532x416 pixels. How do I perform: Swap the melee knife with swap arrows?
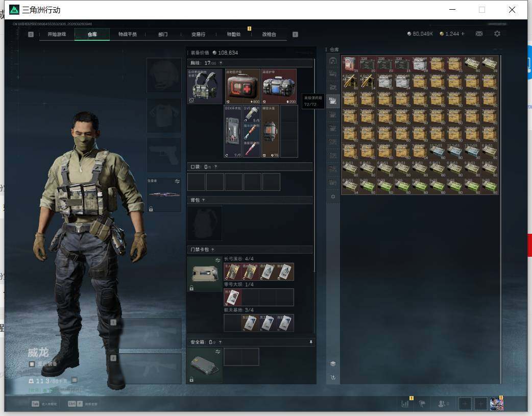pyautogui.click(x=177, y=182)
